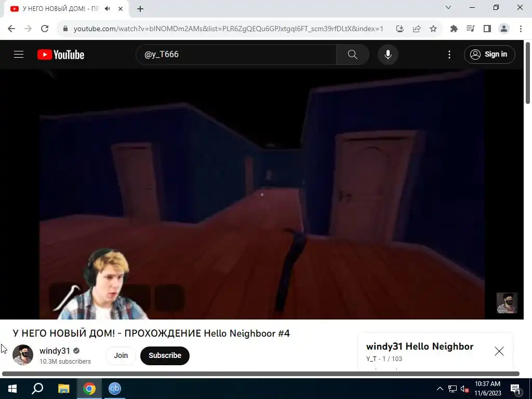Toggle Chrome side panel
532x399 pixels.
[487, 29]
